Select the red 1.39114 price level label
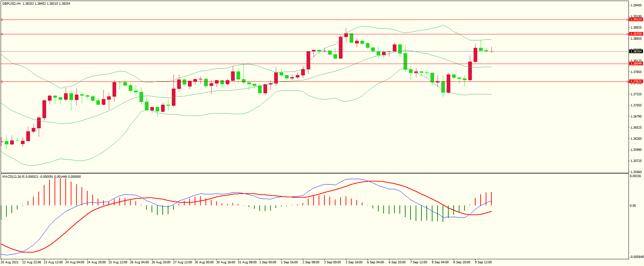This screenshot has height=266, width=644. [636, 20]
